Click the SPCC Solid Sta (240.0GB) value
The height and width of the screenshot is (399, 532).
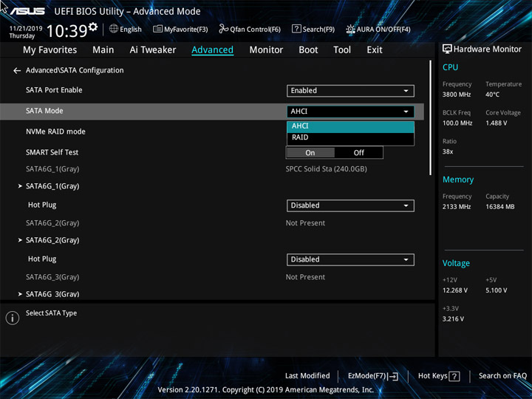coord(326,169)
